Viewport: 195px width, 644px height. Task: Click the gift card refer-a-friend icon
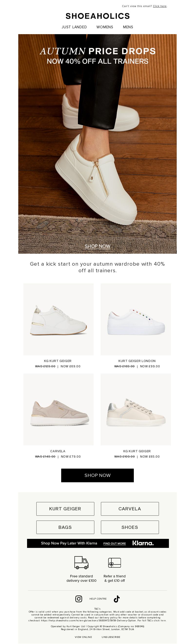115,563
